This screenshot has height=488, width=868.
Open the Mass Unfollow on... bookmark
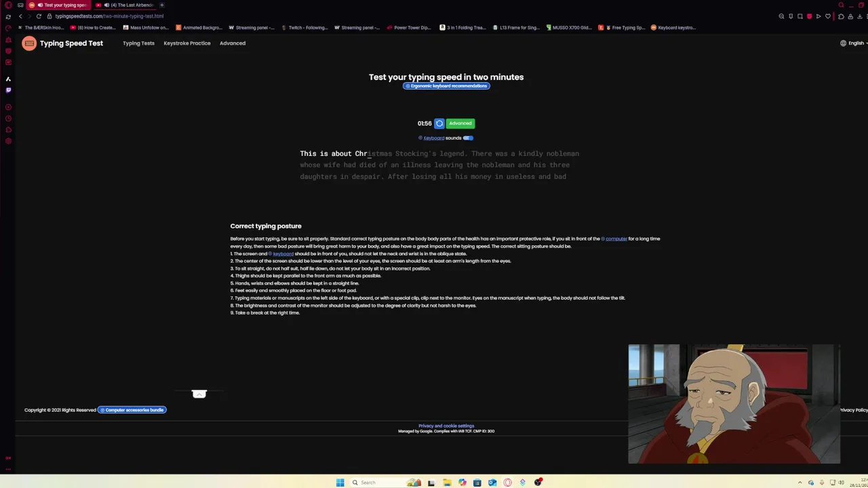pyautogui.click(x=146, y=28)
